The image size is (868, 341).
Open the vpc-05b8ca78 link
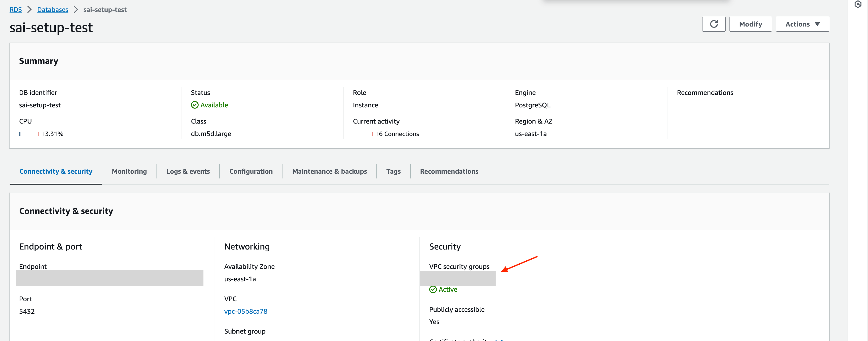(x=246, y=311)
